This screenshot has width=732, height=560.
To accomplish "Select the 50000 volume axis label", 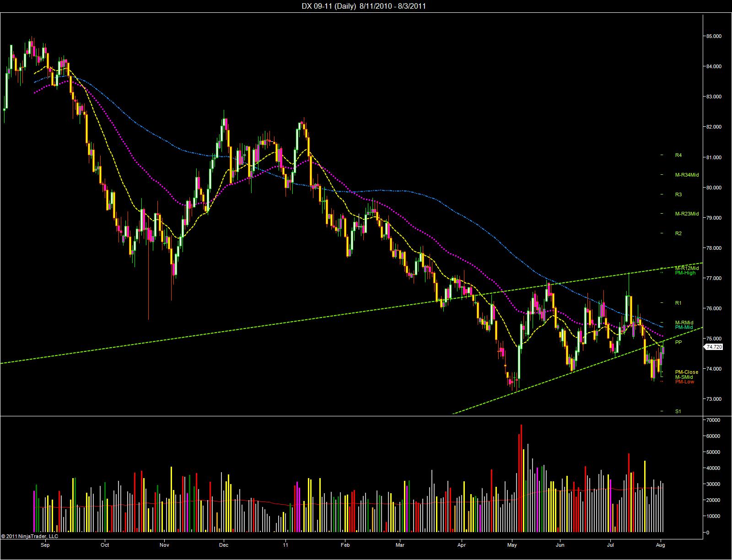I will pyautogui.click(x=714, y=452).
